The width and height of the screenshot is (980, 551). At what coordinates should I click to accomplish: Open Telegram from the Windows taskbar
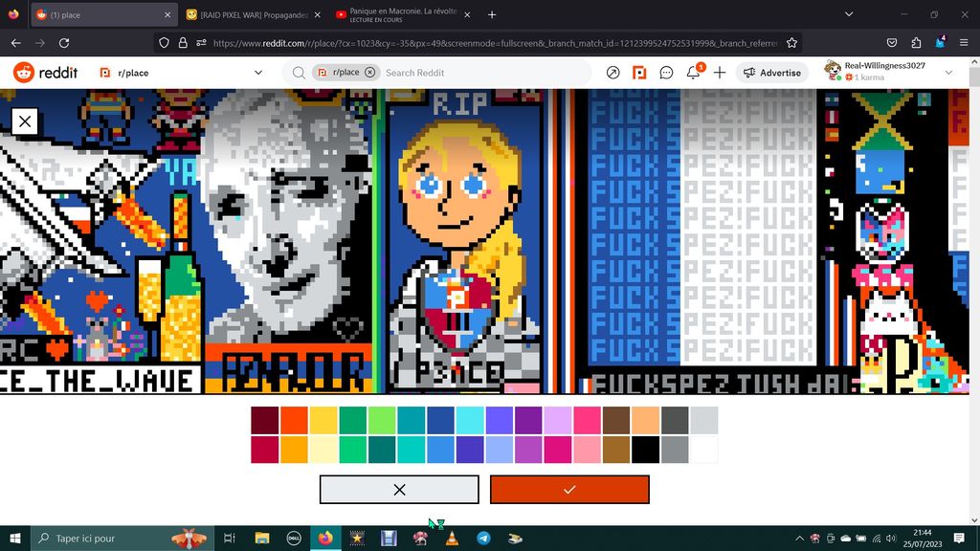483,539
